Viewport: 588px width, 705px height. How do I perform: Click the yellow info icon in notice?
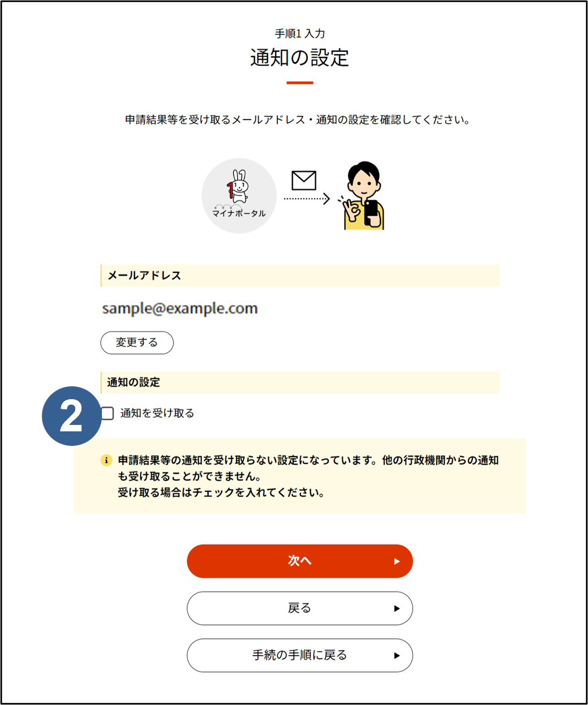click(106, 460)
